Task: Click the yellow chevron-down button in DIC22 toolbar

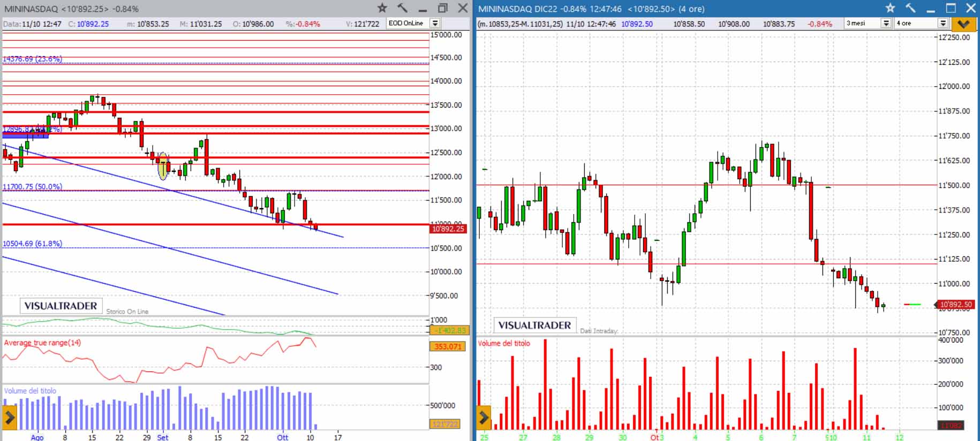Action: click(x=963, y=24)
